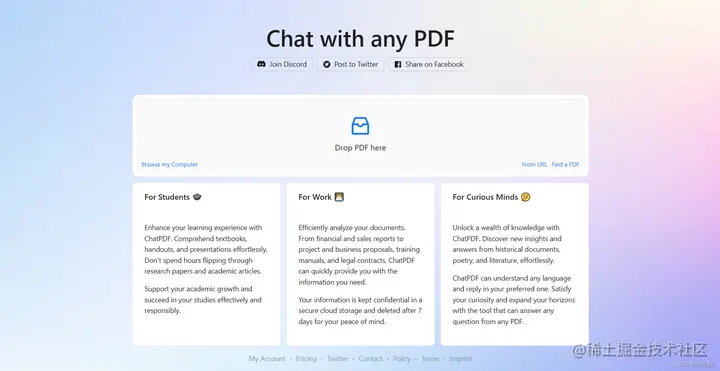Screen dimensions: 720x371
Task: Click the blue inbox tray upload icon
Action: 360,126
